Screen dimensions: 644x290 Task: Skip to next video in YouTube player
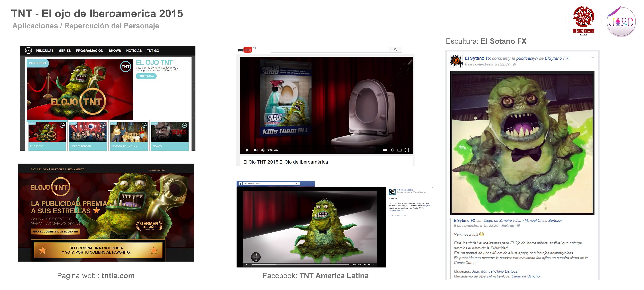click(255, 150)
